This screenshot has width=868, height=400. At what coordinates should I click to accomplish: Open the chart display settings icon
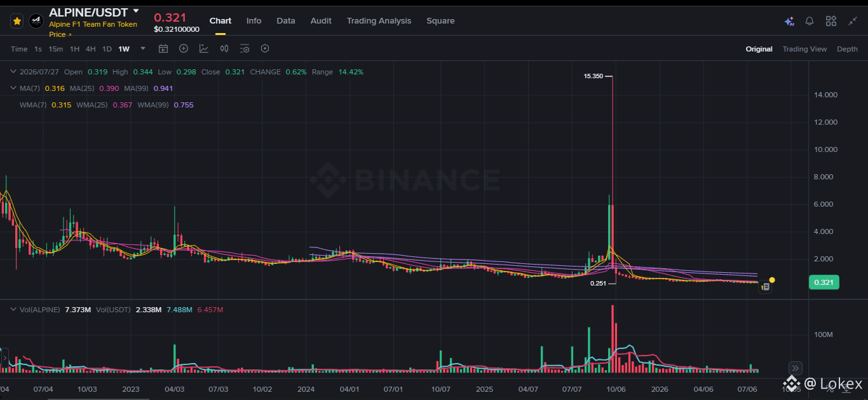(x=245, y=48)
